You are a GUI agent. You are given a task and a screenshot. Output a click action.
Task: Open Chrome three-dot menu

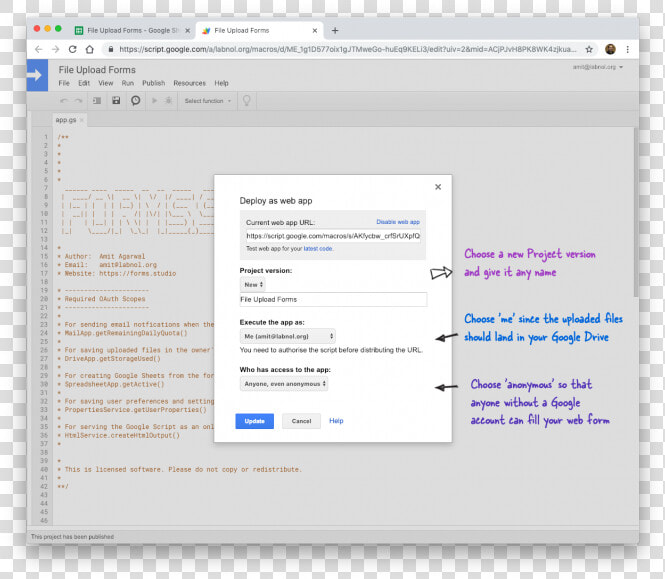tap(628, 49)
